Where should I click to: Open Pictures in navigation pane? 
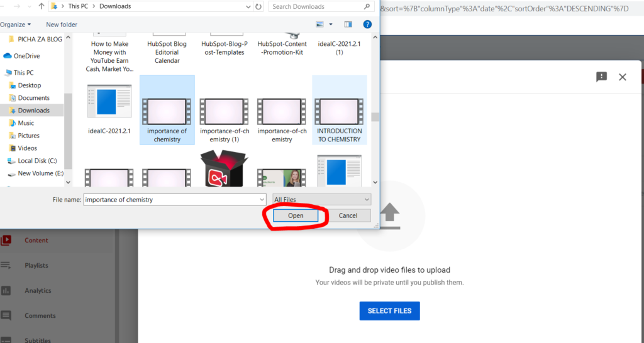pos(25,136)
